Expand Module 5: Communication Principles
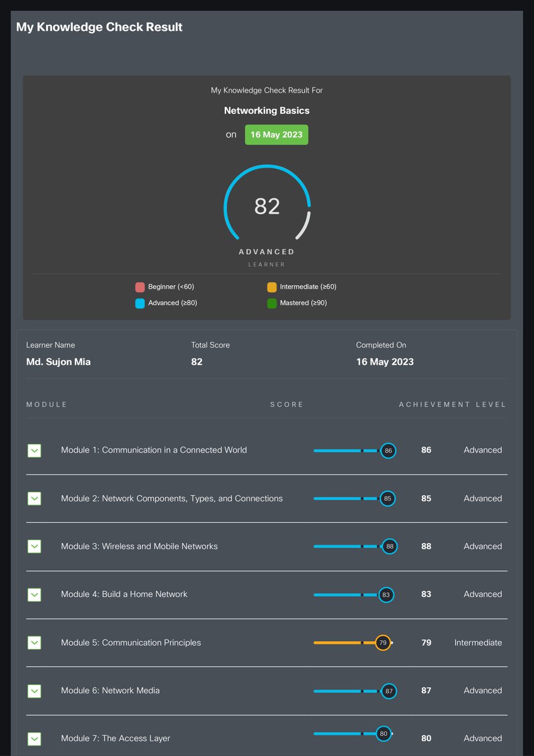Screen dimensions: 534x756 (x=35, y=643)
